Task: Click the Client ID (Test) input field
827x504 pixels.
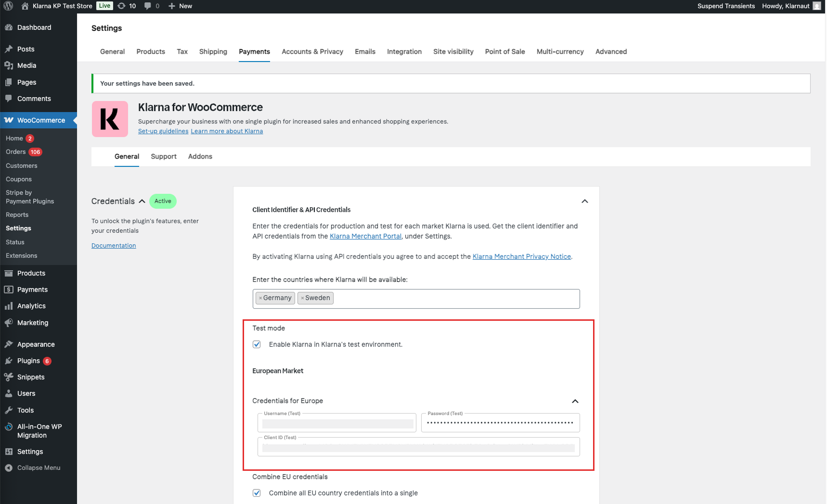Action: coord(419,447)
